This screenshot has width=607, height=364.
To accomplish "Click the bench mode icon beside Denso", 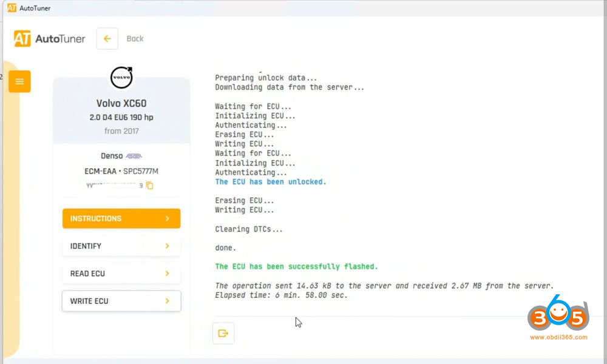I will click(134, 157).
